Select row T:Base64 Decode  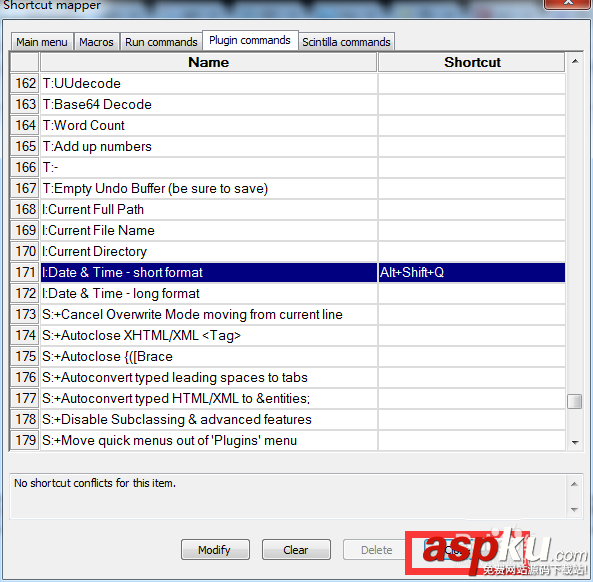(288, 104)
